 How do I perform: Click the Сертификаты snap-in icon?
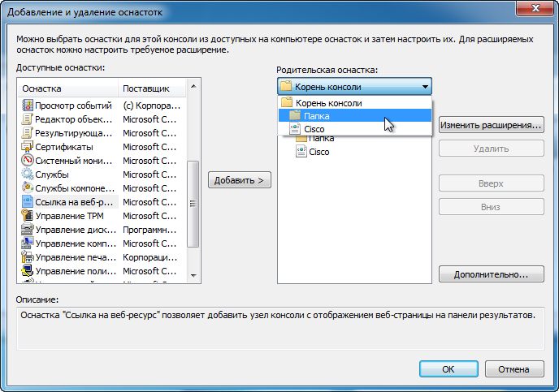click(28, 147)
